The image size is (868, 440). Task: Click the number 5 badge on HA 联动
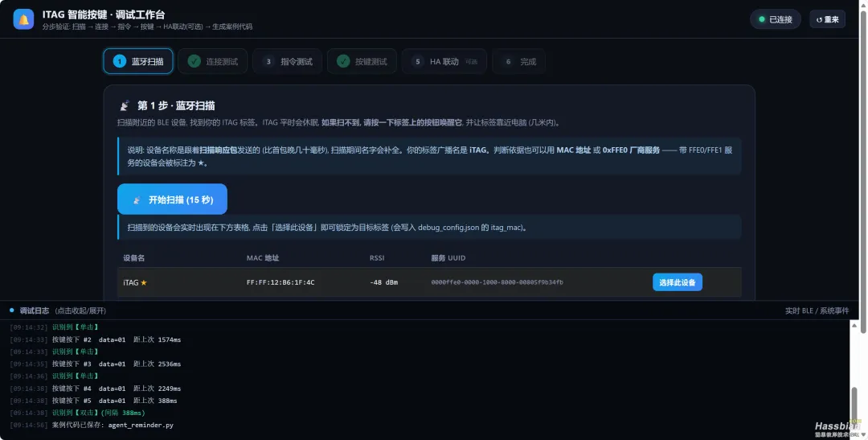pos(418,61)
